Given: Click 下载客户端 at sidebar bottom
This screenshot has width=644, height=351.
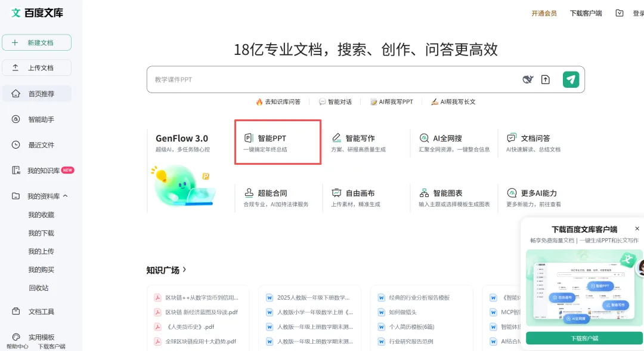Looking at the screenshot, I should tap(52, 346).
